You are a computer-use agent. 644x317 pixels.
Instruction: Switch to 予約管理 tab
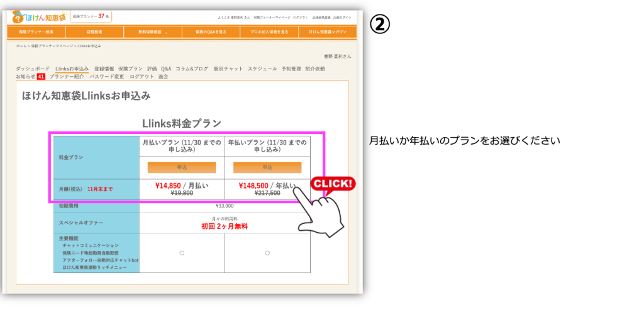click(291, 69)
